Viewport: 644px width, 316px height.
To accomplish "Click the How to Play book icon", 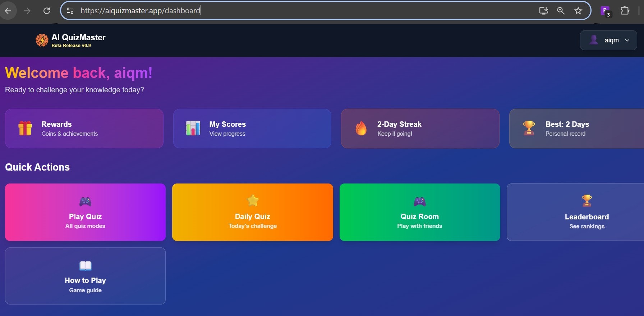I will pos(86,266).
